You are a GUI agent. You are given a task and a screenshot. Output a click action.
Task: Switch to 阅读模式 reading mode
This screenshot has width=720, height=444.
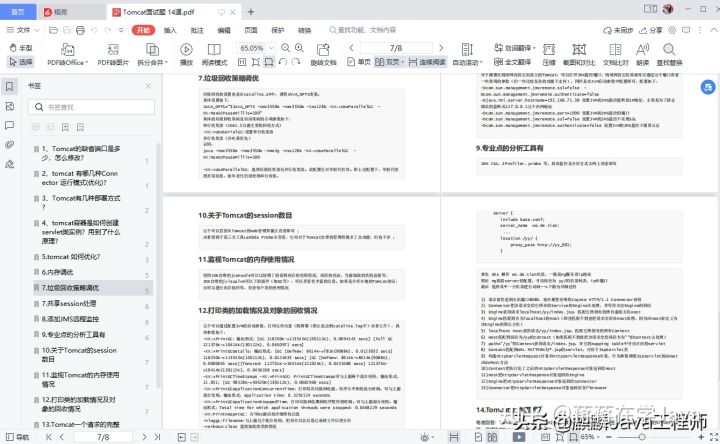tap(214, 54)
